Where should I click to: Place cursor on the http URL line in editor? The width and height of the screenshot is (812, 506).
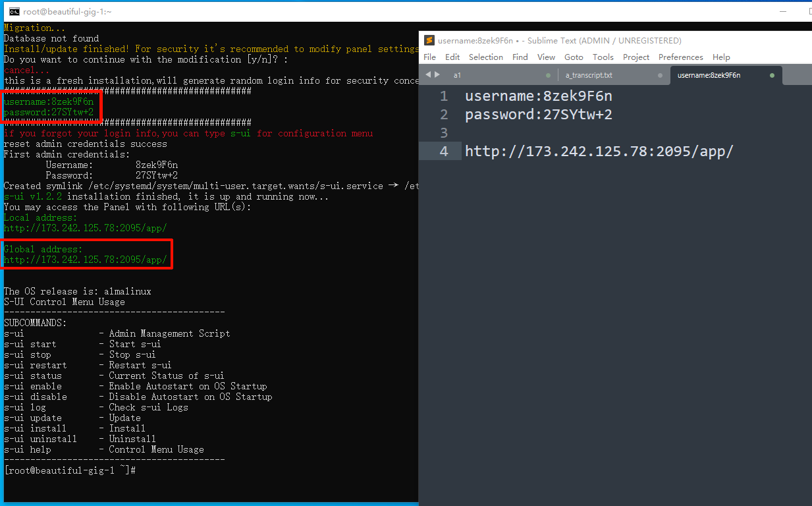[599, 152]
